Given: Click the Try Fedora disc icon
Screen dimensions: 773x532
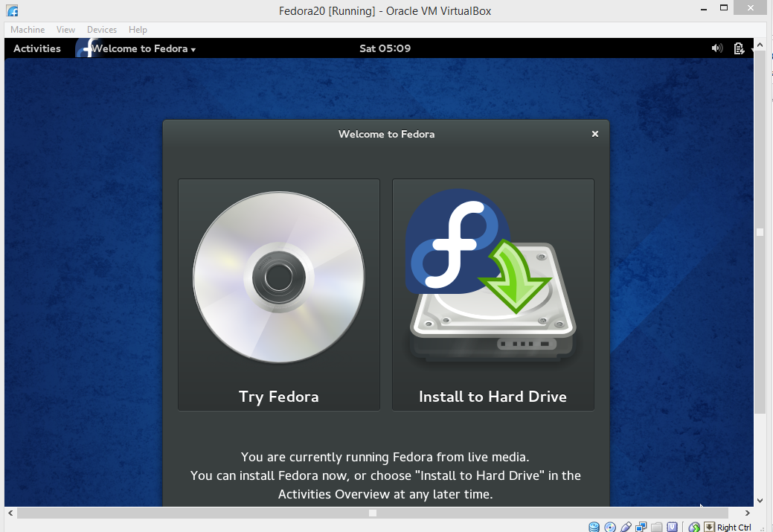Looking at the screenshot, I should [279, 278].
